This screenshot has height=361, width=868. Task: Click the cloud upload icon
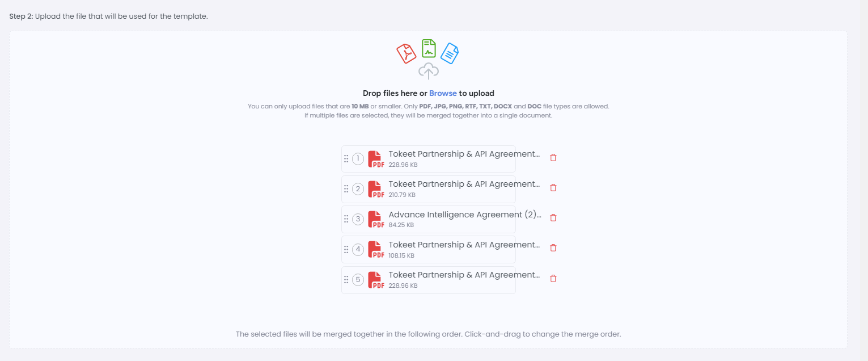429,71
